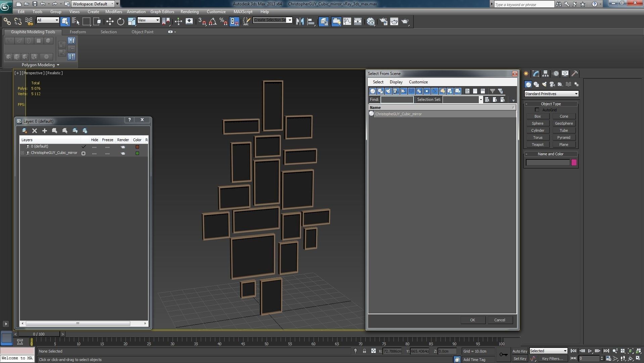Toggle Display Lights filter in Select From Scene
Image resolution: width=644 pixels, height=363 pixels.
point(388,91)
